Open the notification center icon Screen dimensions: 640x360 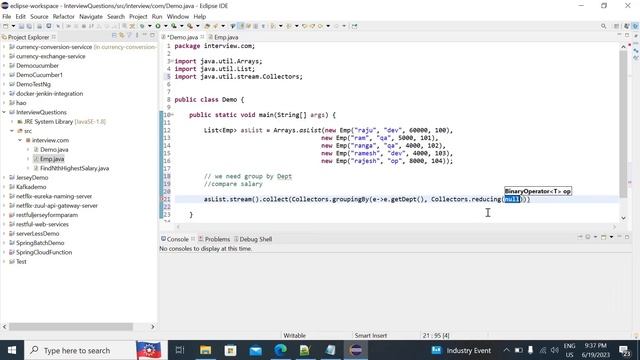coord(624,350)
